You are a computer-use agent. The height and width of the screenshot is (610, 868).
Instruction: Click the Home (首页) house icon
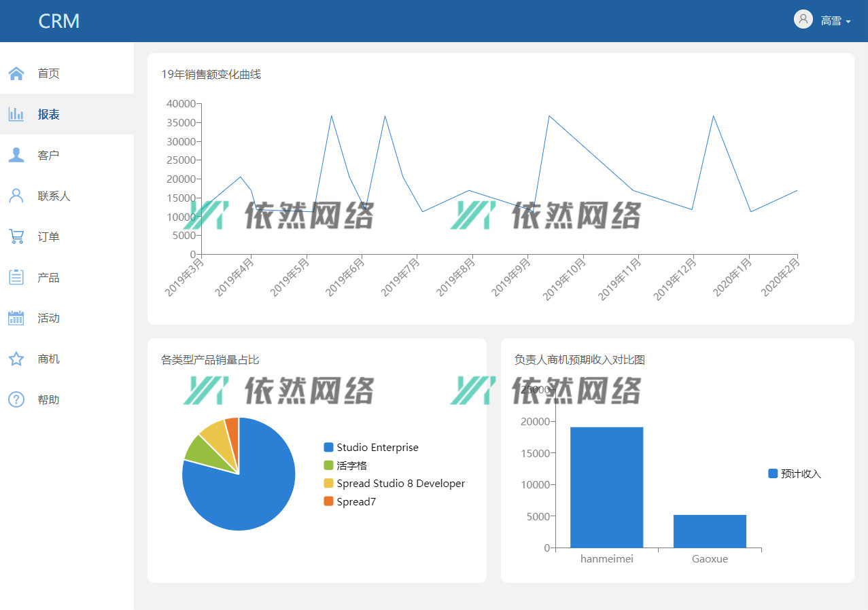(16, 73)
